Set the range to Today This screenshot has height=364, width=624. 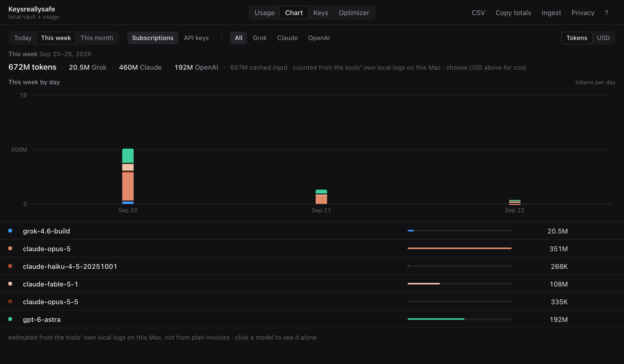[x=23, y=38]
